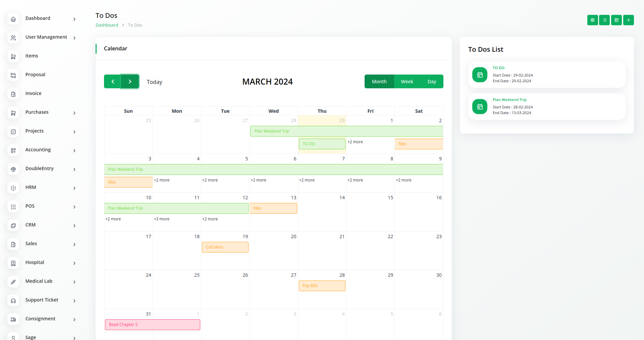The width and height of the screenshot is (644, 340).
Task: Click the HRM icon in sidebar
Action: click(13, 188)
